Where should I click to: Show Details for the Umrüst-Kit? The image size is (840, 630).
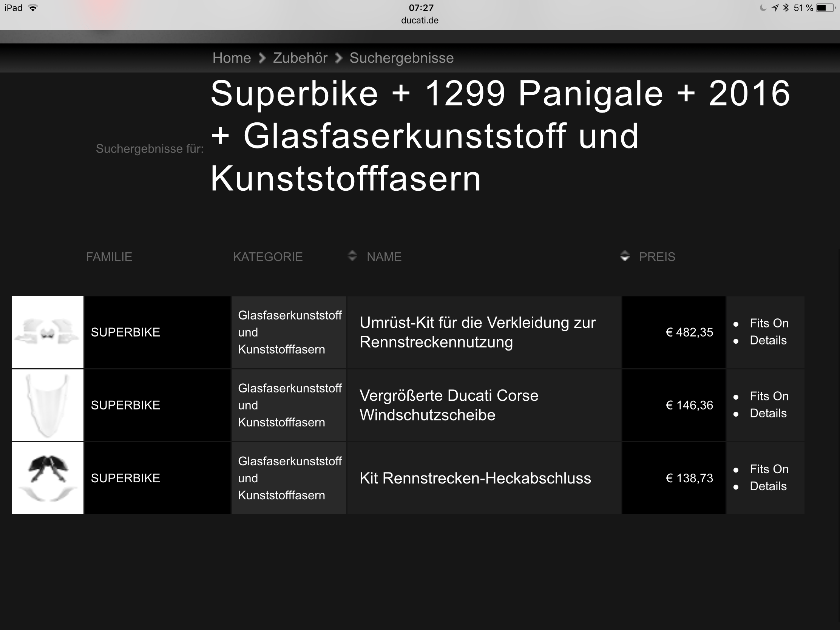[768, 340]
